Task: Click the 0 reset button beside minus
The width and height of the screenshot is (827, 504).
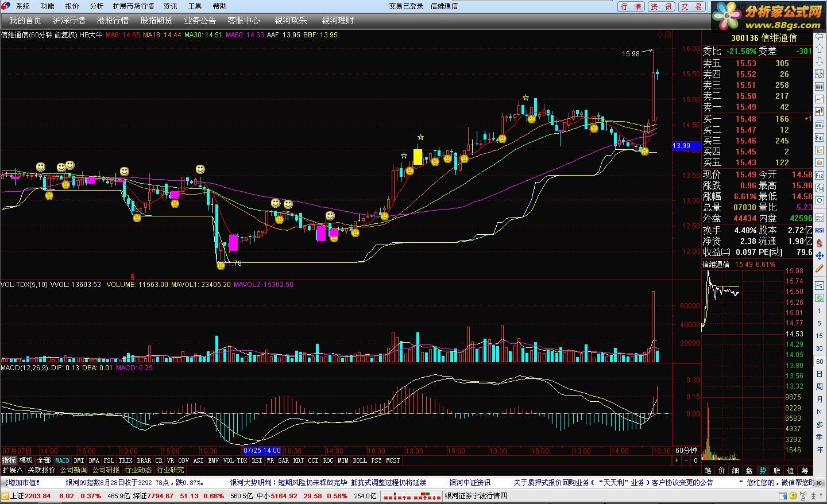Action: [x=695, y=460]
